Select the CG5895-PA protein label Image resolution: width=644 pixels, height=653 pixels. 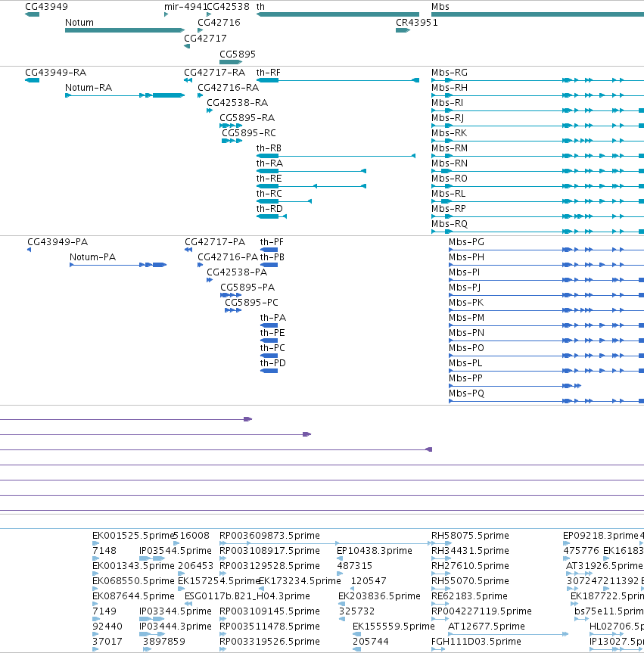coord(247,288)
